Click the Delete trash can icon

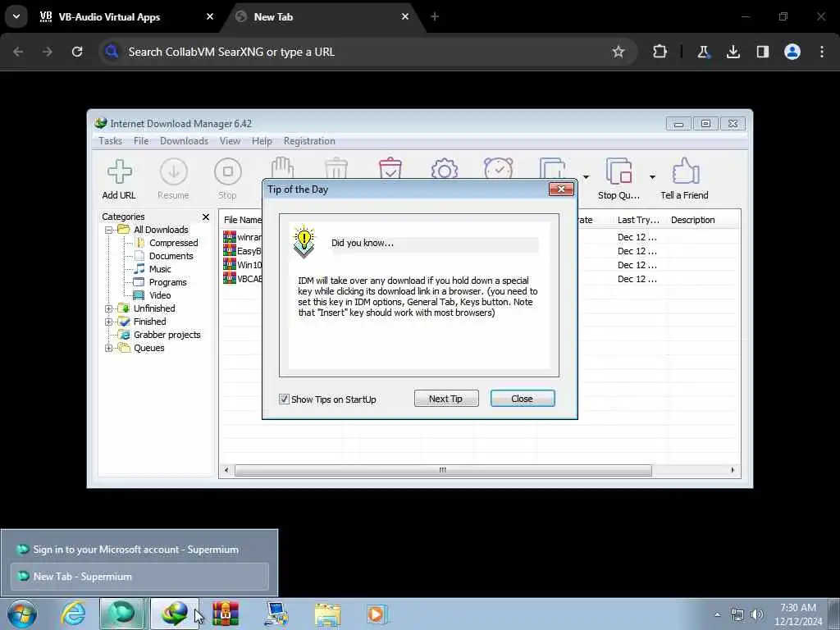tap(336, 167)
